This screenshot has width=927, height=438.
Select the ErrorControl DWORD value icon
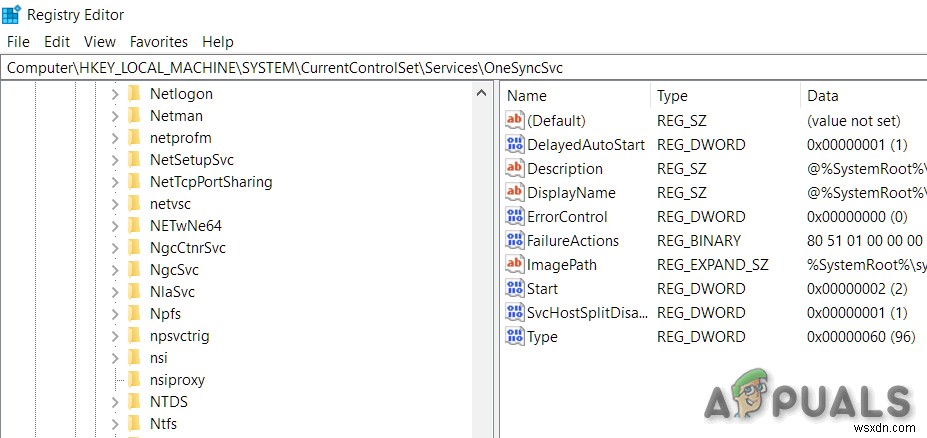click(515, 217)
